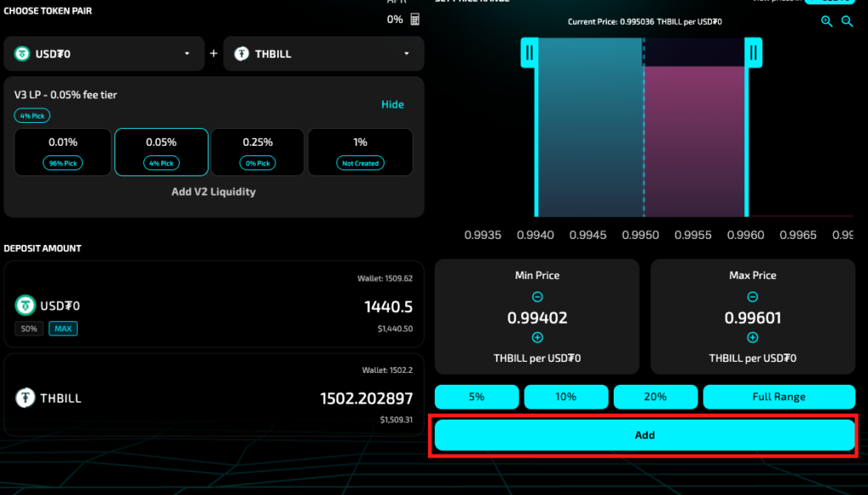Hide the fee tier options

pos(392,104)
